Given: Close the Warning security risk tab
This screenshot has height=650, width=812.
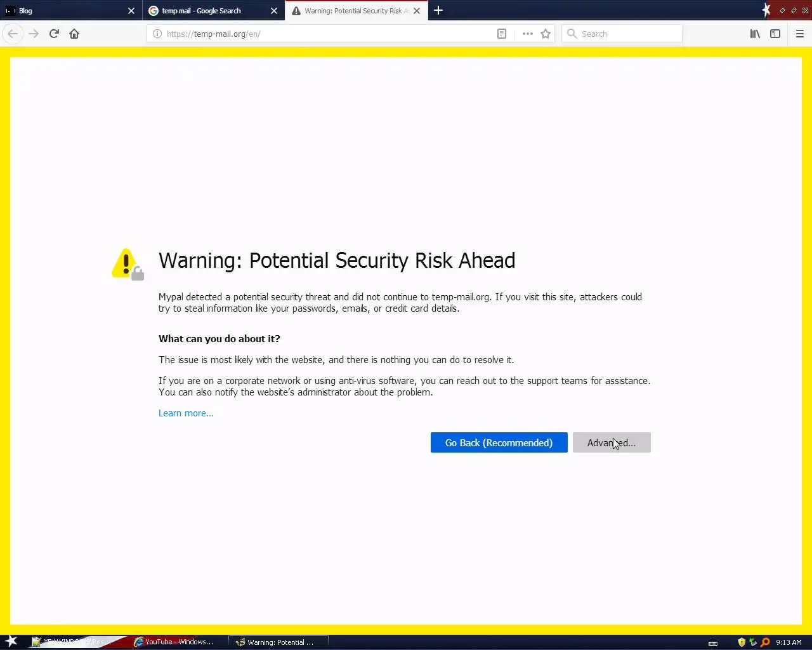Looking at the screenshot, I should point(417,11).
